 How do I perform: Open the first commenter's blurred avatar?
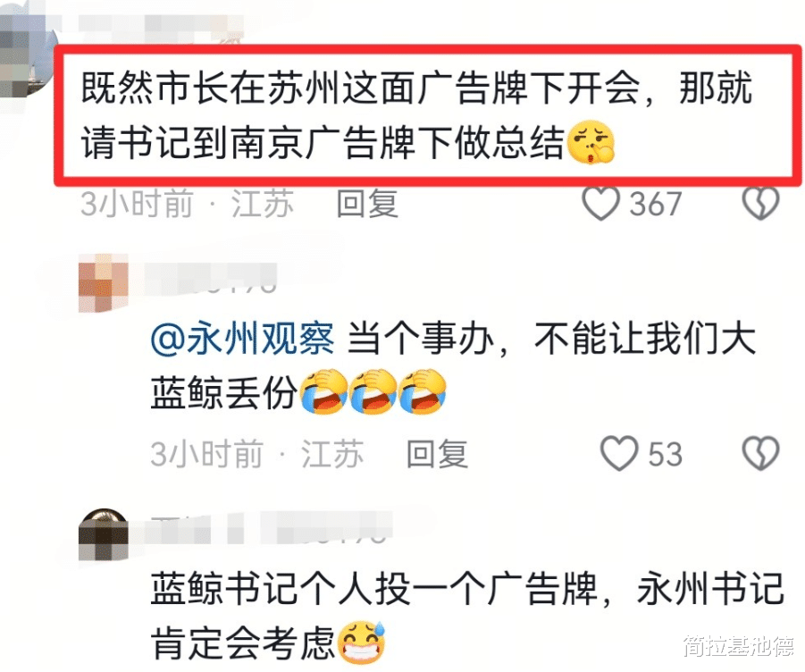pyautogui.click(x=29, y=56)
